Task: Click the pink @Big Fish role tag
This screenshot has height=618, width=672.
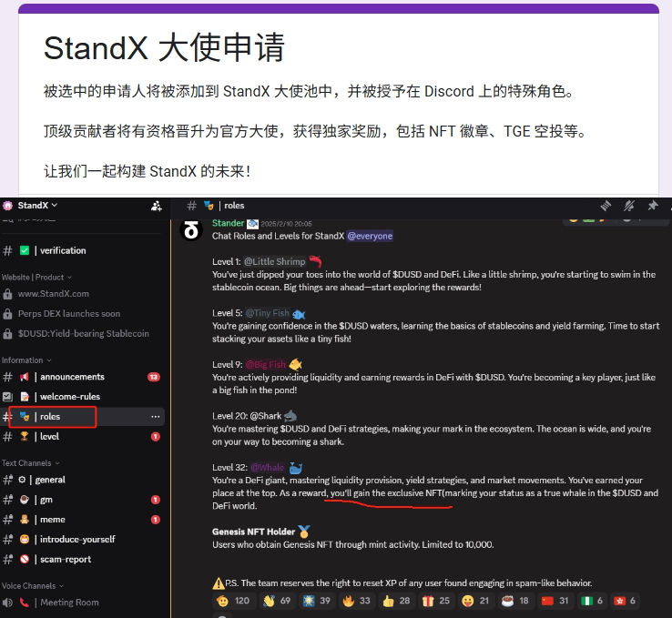Action: (266, 364)
